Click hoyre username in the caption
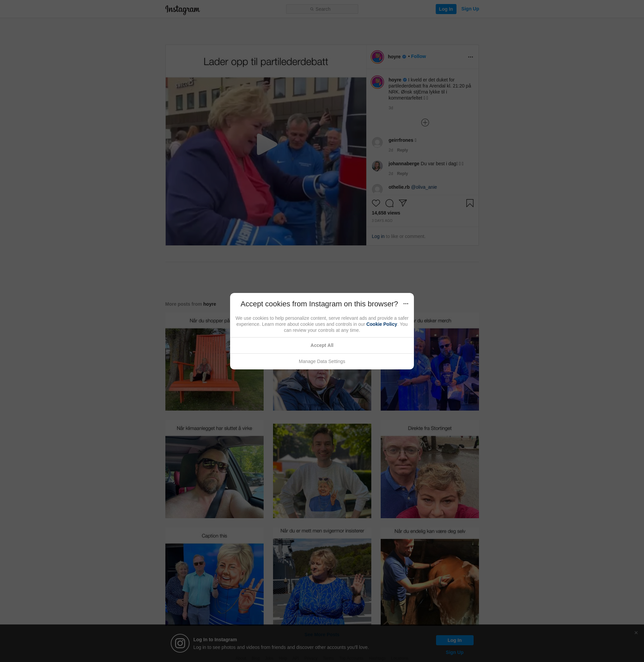The height and width of the screenshot is (662, 644). pos(394,80)
